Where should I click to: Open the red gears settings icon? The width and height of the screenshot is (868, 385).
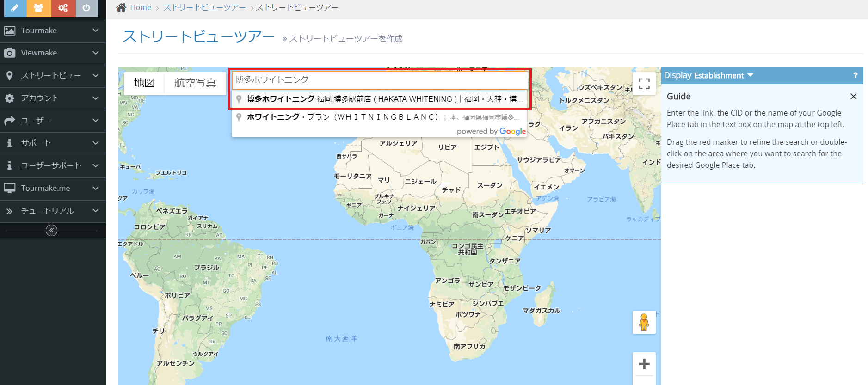[63, 8]
